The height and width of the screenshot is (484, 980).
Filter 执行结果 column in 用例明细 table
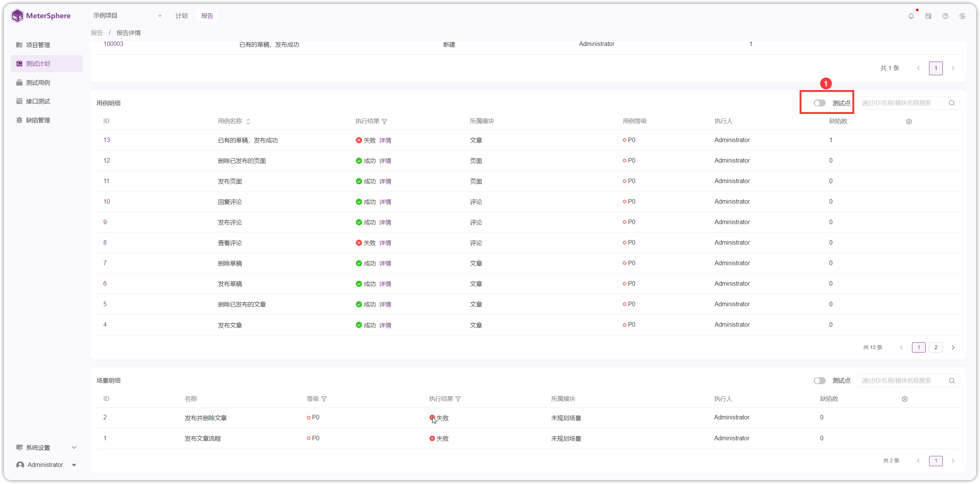point(385,122)
